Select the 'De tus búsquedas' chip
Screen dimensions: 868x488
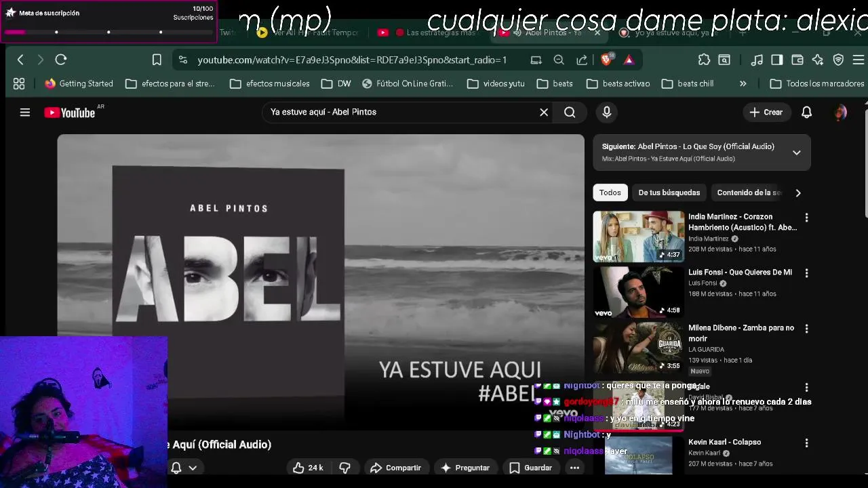[x=669, y=192]
